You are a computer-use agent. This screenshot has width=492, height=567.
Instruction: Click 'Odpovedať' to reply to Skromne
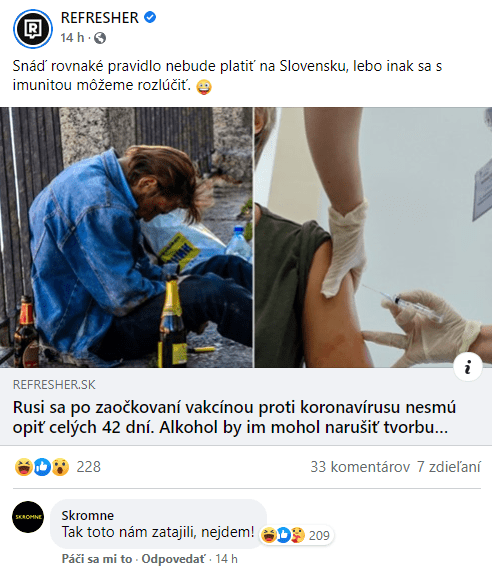pyautogui.click(x=173, y=559)
